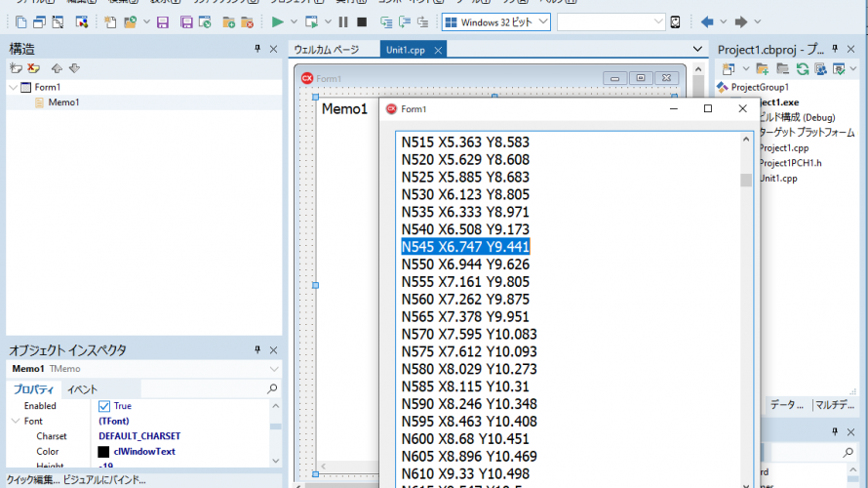Image resolution: width=868 pixels, height=488 pixels.
Task: Click the Object Inspector property search field
Action: click(x=210, y=388)
